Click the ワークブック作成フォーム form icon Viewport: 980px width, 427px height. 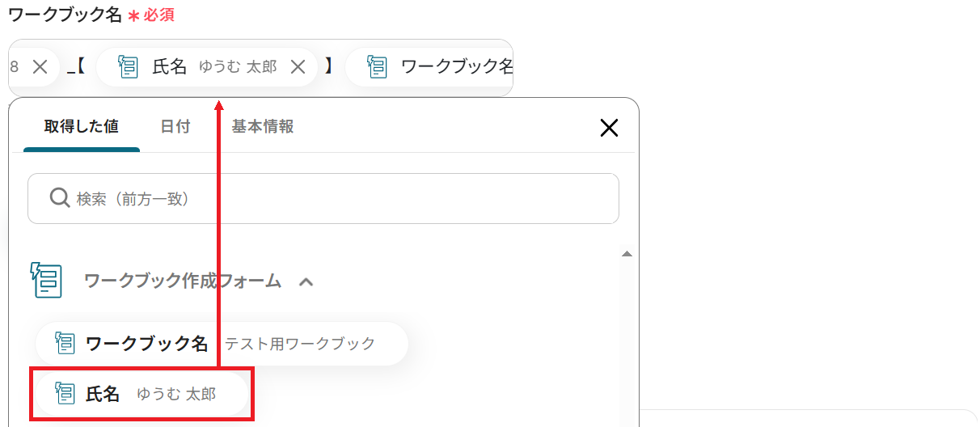(x=47, y=281)
